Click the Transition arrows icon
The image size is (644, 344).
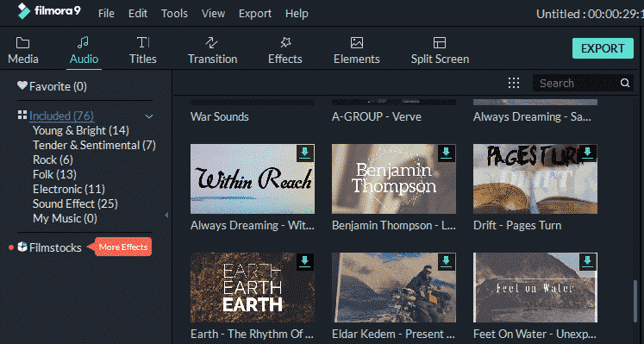(x=211, y=42)
